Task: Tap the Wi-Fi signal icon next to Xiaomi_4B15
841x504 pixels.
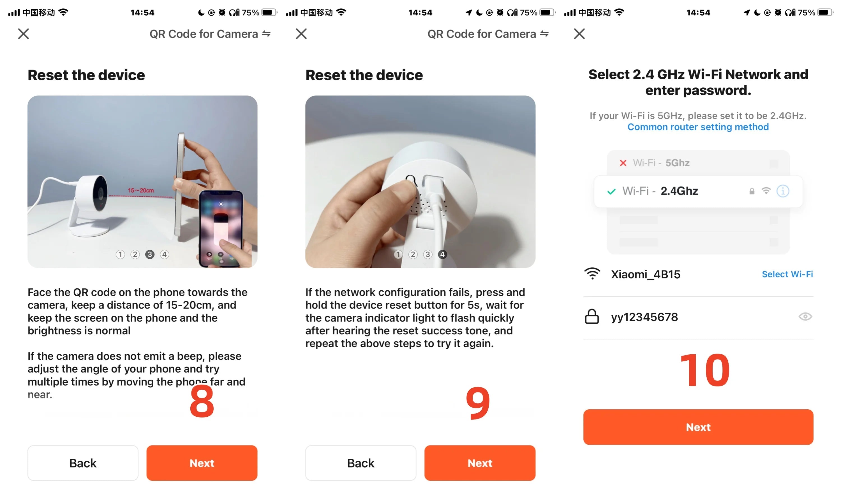Action: pyautogui.click(x=592, y=274)
